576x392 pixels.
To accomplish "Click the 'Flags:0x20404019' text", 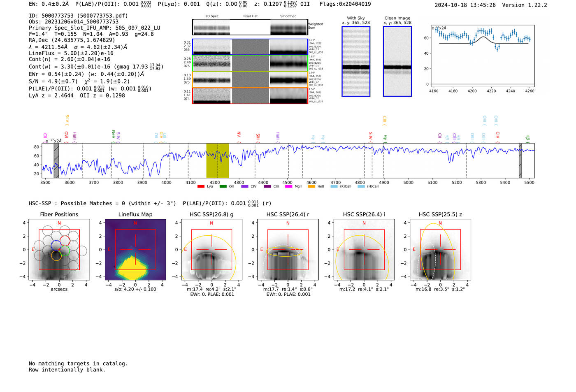I will click(345, 4).
